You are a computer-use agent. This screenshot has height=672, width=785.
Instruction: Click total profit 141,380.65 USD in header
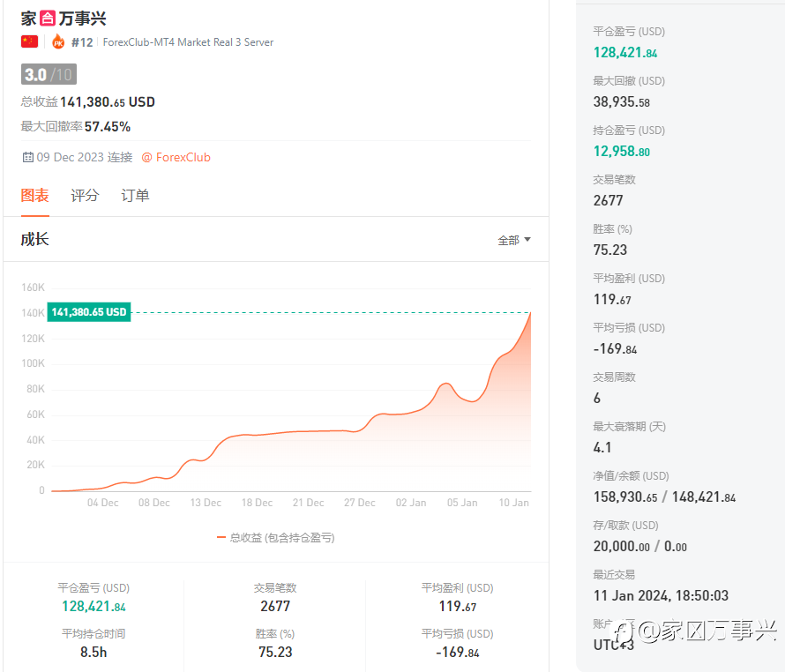point(107,102)
